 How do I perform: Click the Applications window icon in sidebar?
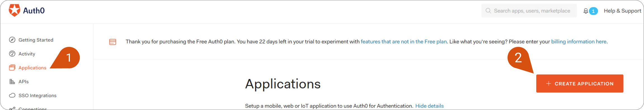coord(12,68)
